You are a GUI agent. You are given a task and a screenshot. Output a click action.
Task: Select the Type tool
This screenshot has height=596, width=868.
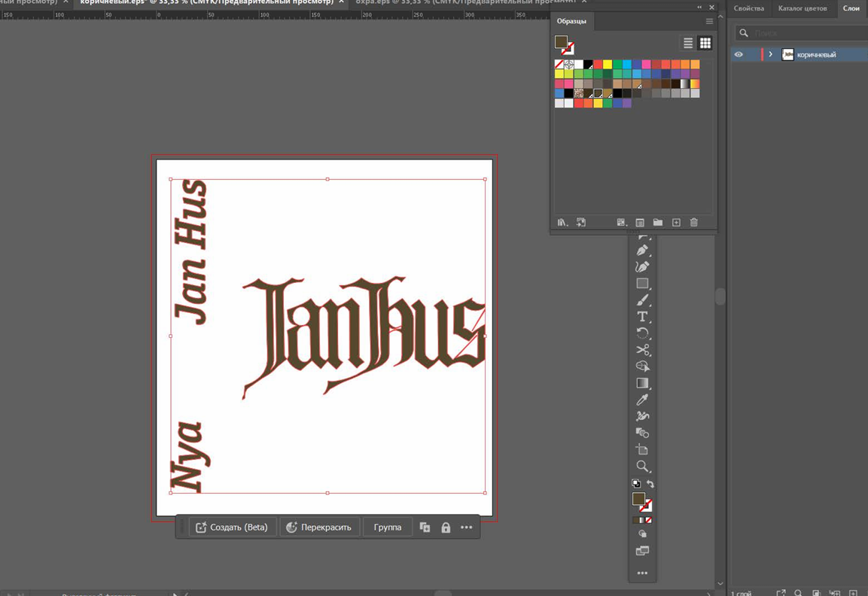point(642,317)
